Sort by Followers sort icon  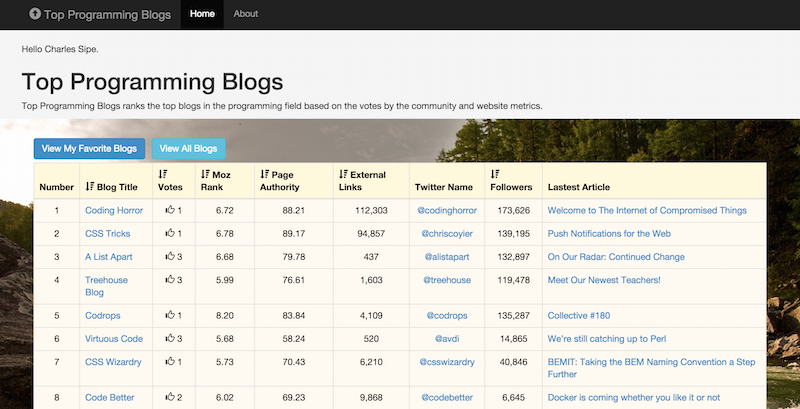coord(495,174)
